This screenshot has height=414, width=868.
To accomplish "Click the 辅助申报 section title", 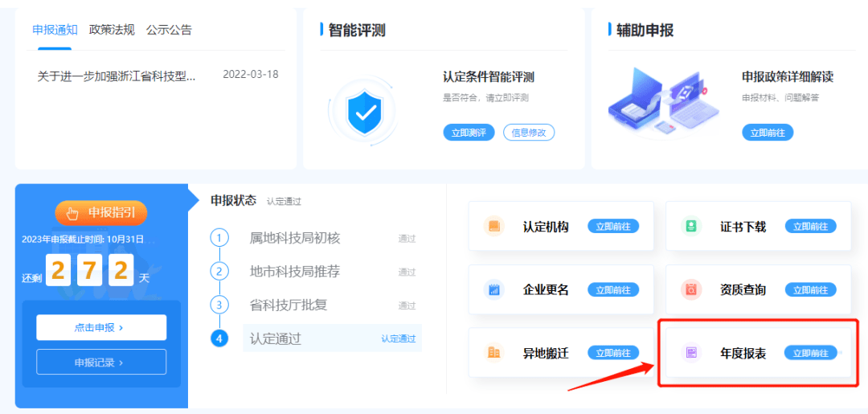I will tap(645, 30).
